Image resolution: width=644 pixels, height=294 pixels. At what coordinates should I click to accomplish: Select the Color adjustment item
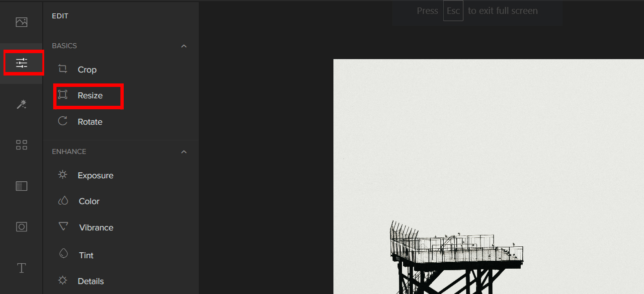pyautogui.click(x=89, y=201)
